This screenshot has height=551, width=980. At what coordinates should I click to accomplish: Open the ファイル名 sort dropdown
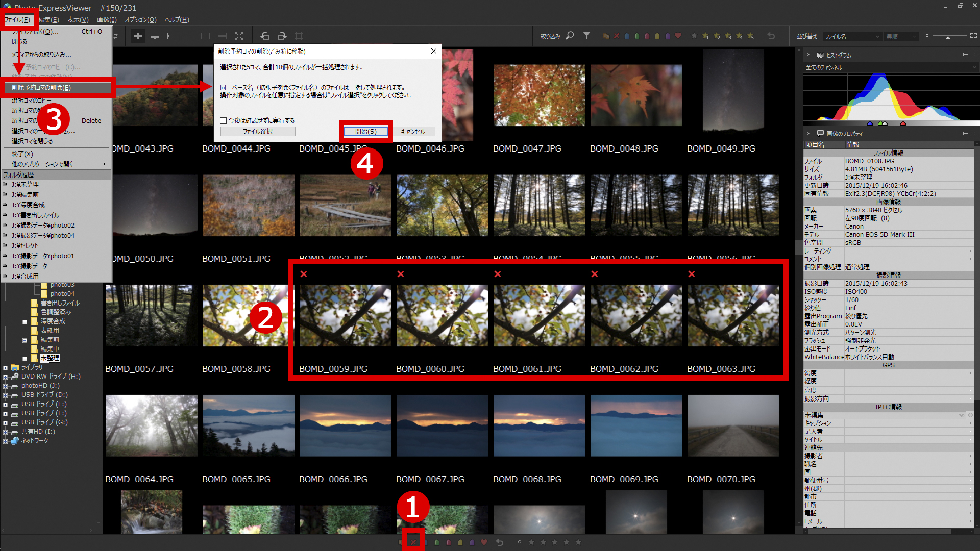click(x=852, y=37)
